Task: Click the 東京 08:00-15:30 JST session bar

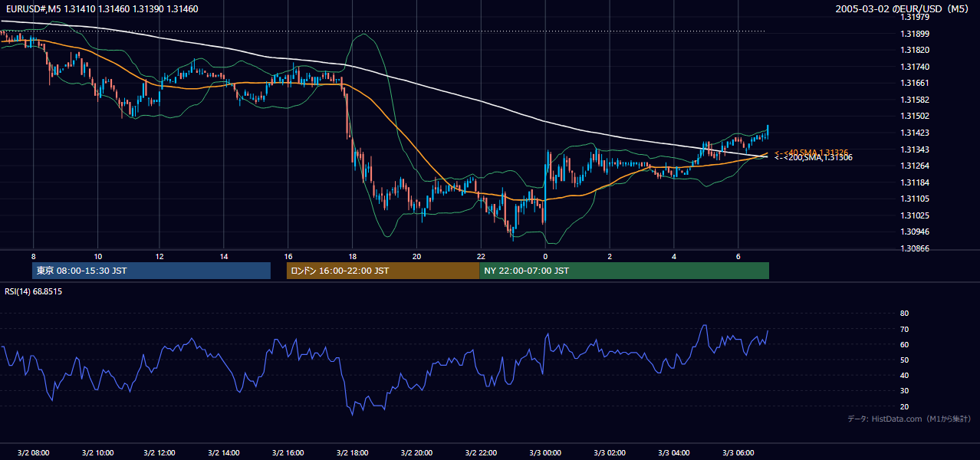Action: [x=152, y=271]
